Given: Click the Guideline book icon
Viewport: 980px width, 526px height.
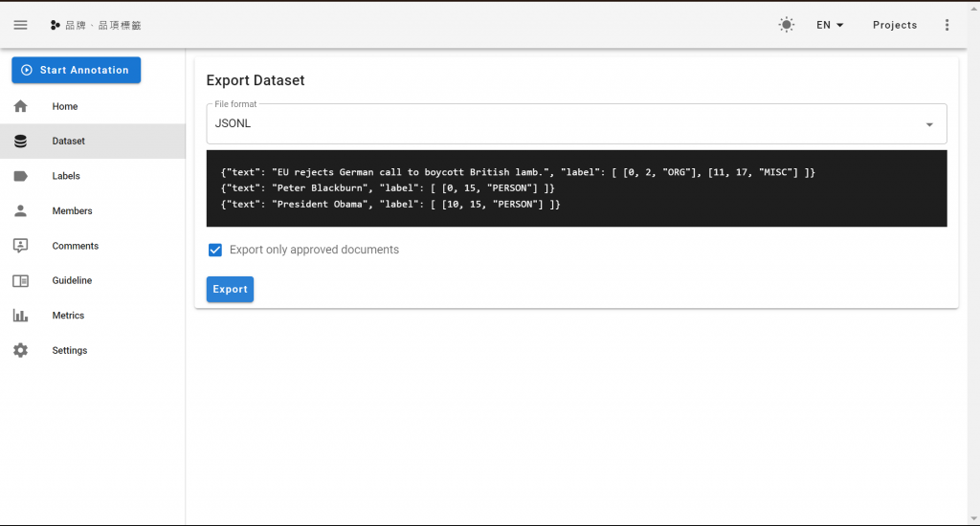Looking at the screenshot, I should (21, 281).
